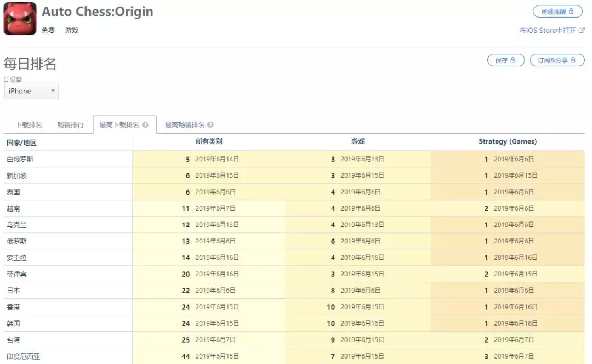Click 菲律宾 所有类别 rank 20
Image resolution: width=592 pixels, height=364 pixels.
pos(186,274)
